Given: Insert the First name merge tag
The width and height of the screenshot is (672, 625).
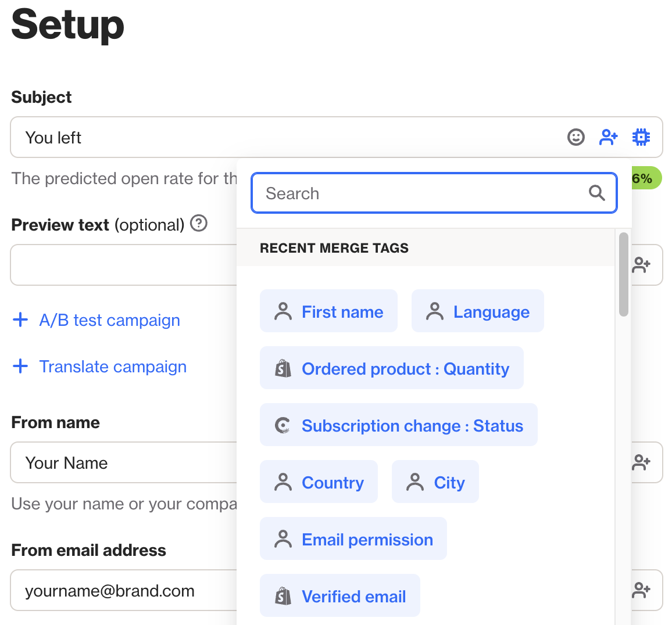Looking at the screenshot, I should click(328, 311).
